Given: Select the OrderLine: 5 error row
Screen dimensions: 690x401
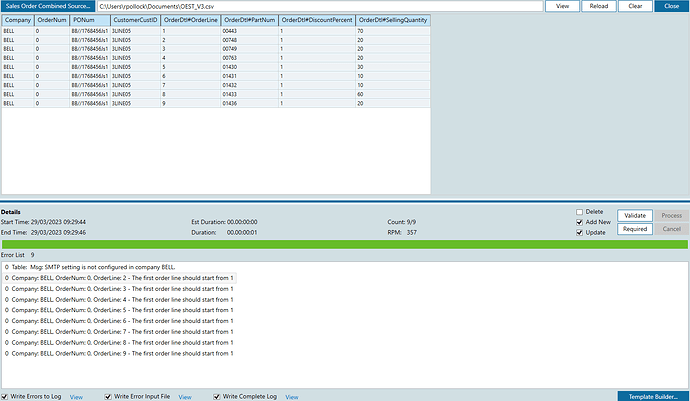Looking at the screenshot, I should pyautogui.click(x=119, y=310).
